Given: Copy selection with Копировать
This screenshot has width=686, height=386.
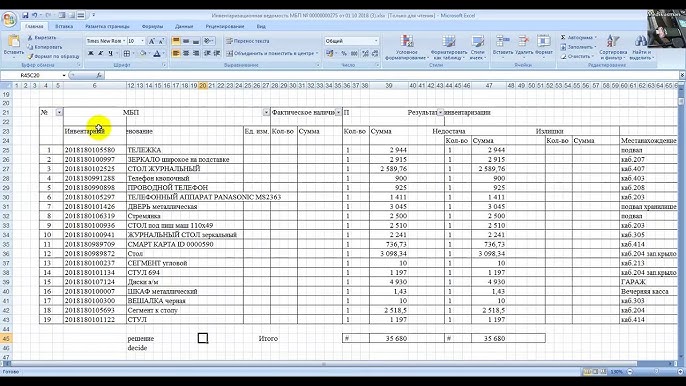Looking at the screenshot, I should [44, 47].
